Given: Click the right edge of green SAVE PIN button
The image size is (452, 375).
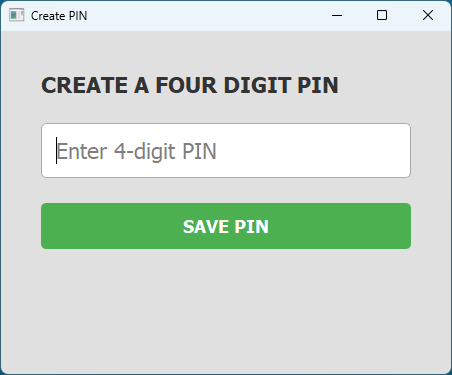Looking at the screenshot, I should [x=405, y=226].
